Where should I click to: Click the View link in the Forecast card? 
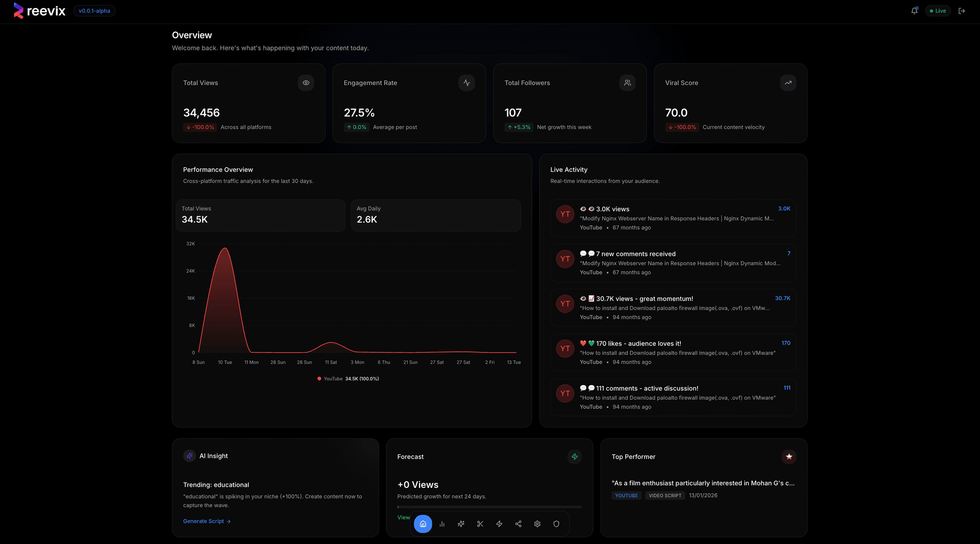403,517
